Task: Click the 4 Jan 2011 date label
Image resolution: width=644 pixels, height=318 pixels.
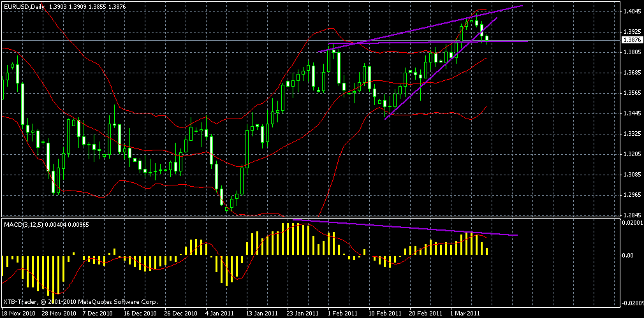Action: 221,314
